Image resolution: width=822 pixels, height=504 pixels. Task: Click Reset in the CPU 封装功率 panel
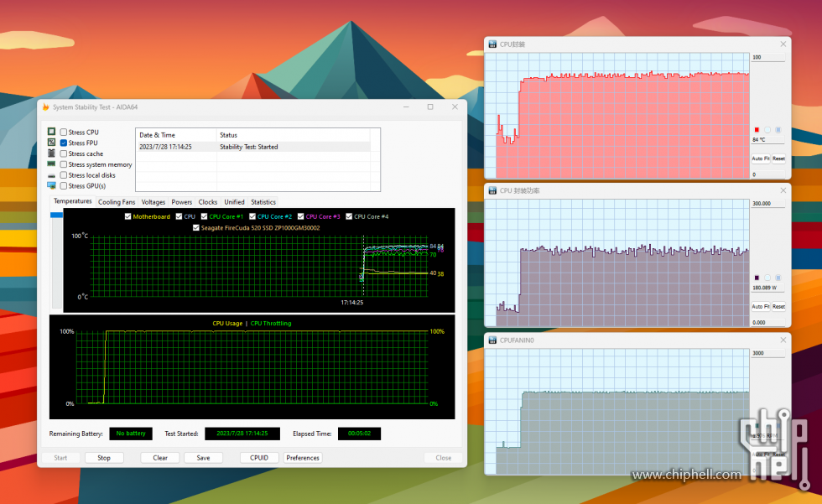point(778,306)
